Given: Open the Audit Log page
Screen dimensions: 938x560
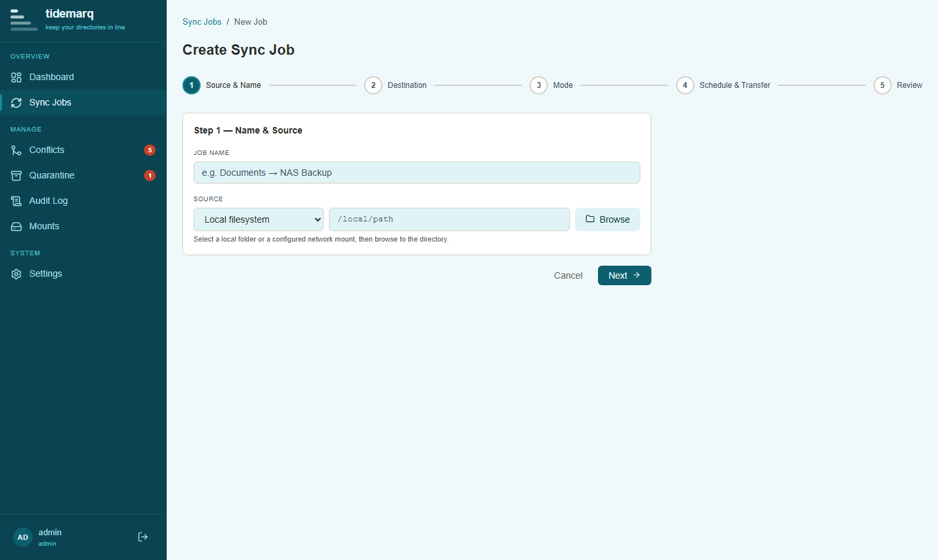Looking at the screenshot, I should click(x=83, y=201).
